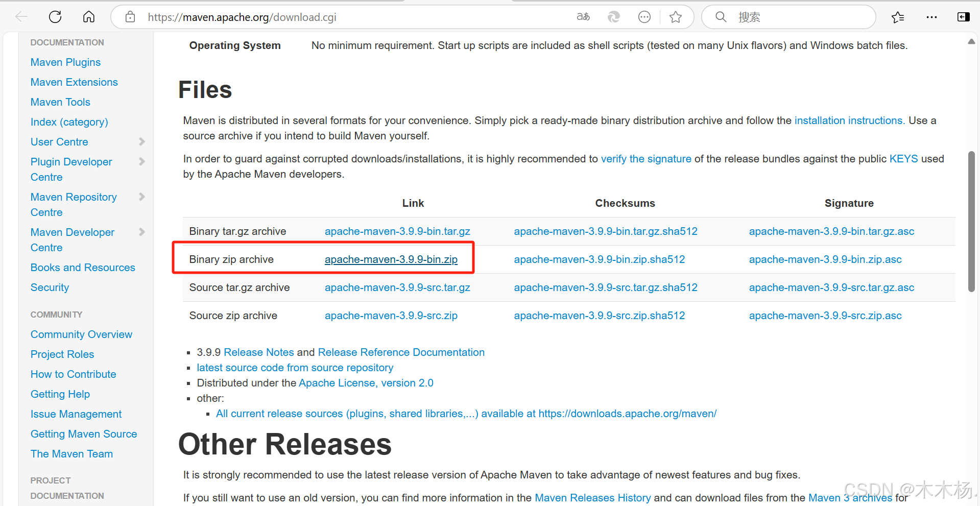Toggle the browser sidebar icon
The height and width of the screenshot is (506, 980).
(x=963, y=17)
